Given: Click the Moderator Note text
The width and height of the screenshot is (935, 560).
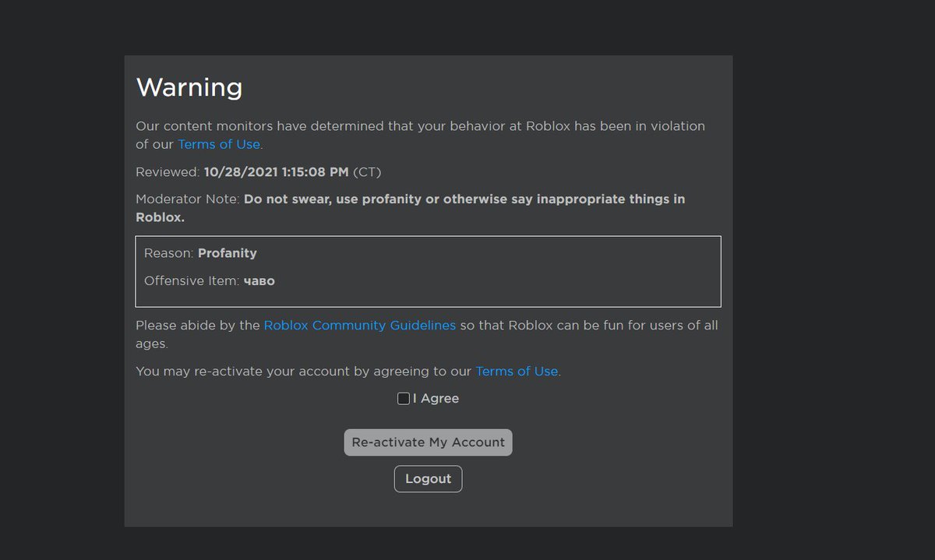Looking at the screenshot, I should tap(411, 208).
